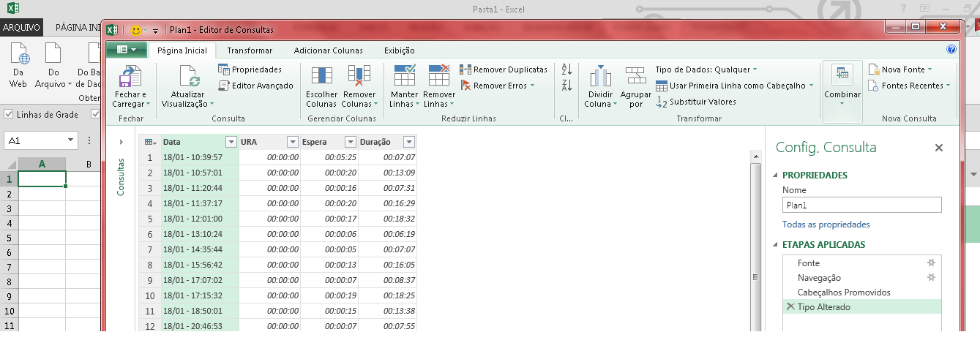Open filter dropdown for Duração column
The width and height of the screenshot is (980, 351).
click(409, 142)
